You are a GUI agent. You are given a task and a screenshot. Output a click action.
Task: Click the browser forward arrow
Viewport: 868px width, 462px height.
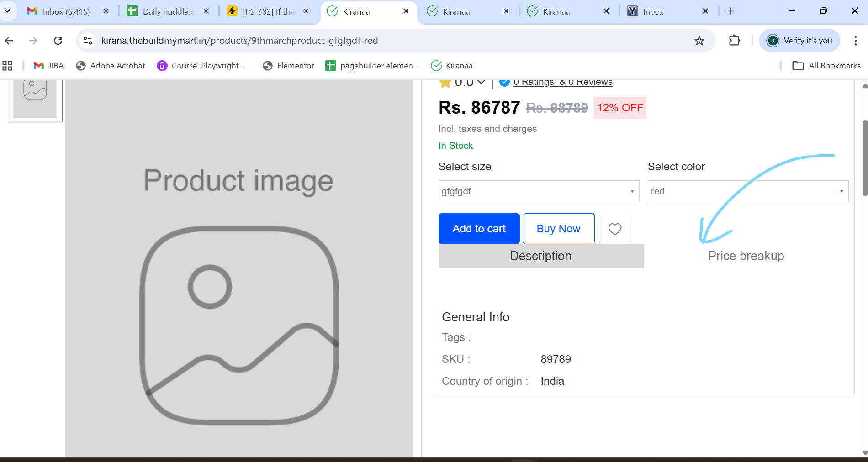pos(33,41)
